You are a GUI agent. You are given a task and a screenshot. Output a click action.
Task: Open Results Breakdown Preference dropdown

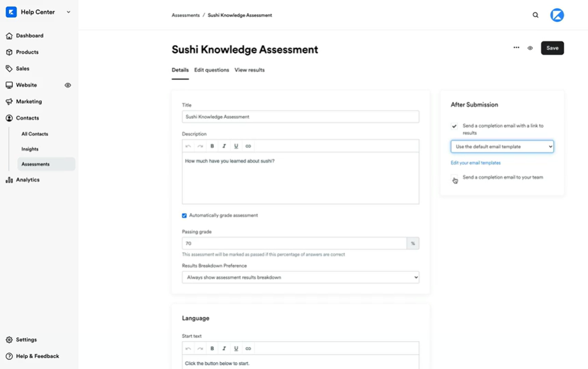coord(300,278)
